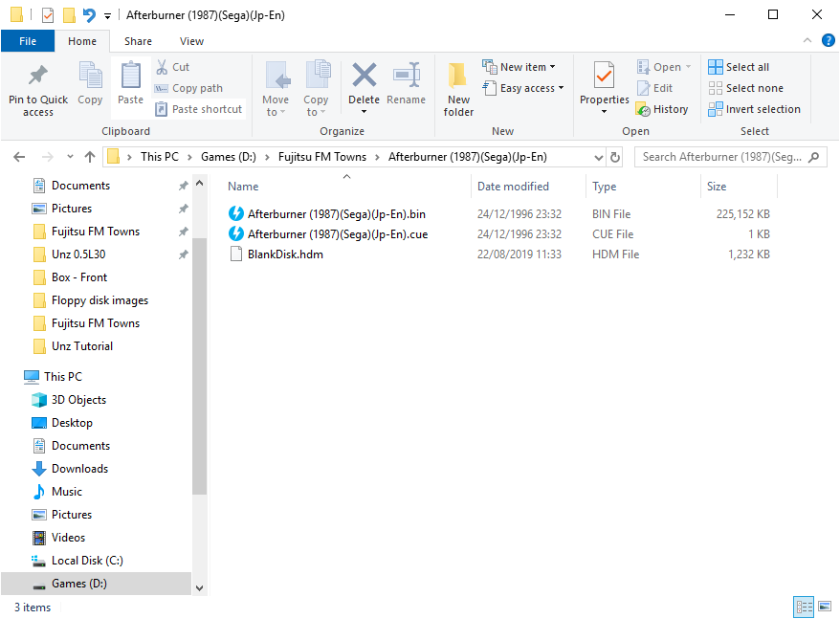Open Explorer help question mark
This screenshot has height=619, width=840.
tap(828, 41)
